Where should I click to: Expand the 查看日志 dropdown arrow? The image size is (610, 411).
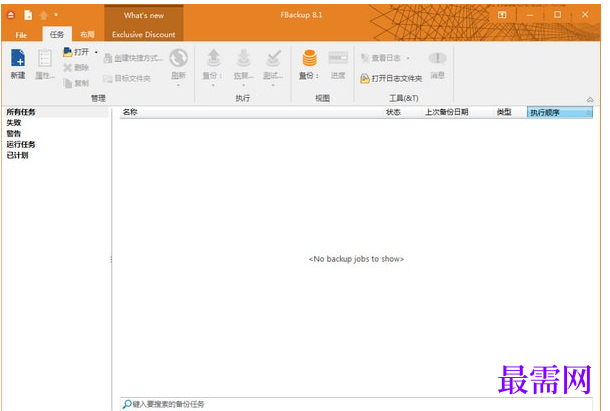[x=408, y=58]
